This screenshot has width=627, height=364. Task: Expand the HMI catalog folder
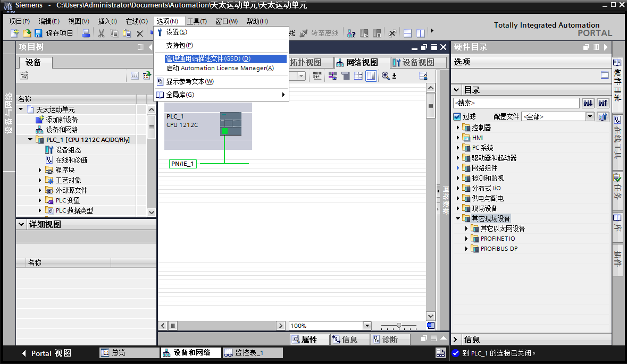point(458,138)
